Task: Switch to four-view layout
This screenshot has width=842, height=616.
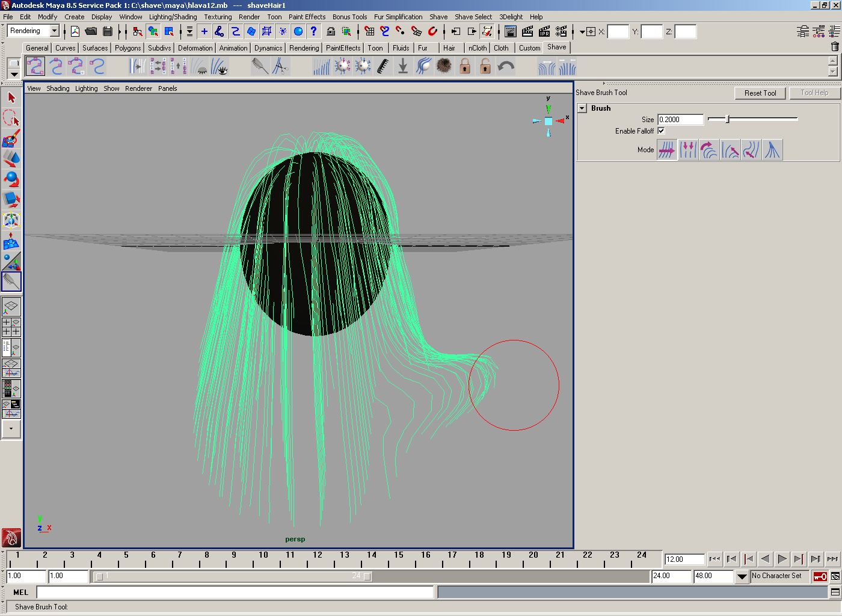Action: pyautogui.click(x=11, y=327)
